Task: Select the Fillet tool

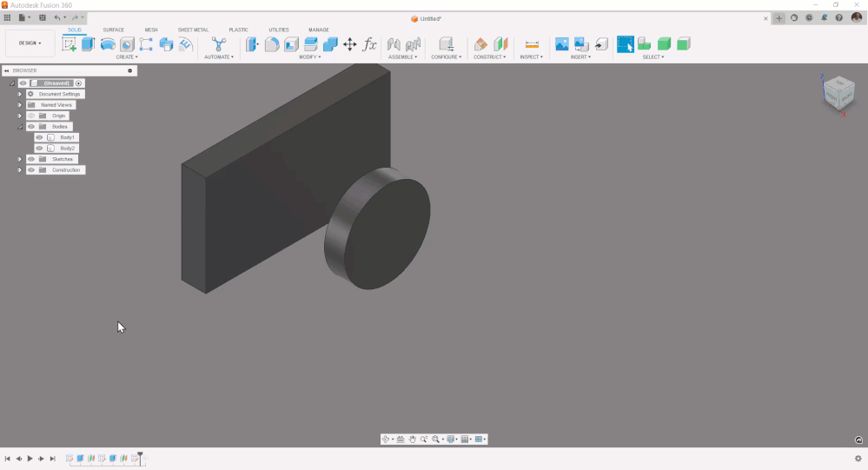Action: [272, 44]
